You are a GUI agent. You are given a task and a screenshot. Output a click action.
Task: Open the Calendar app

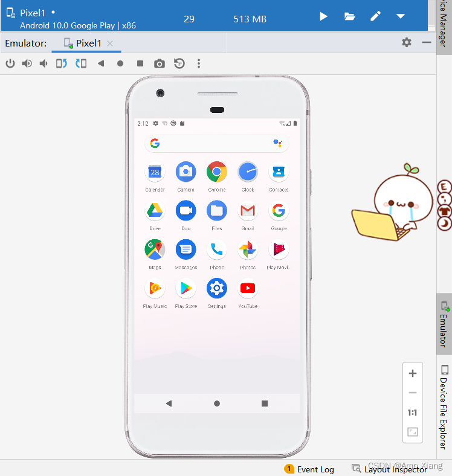[x=155, y=177]
